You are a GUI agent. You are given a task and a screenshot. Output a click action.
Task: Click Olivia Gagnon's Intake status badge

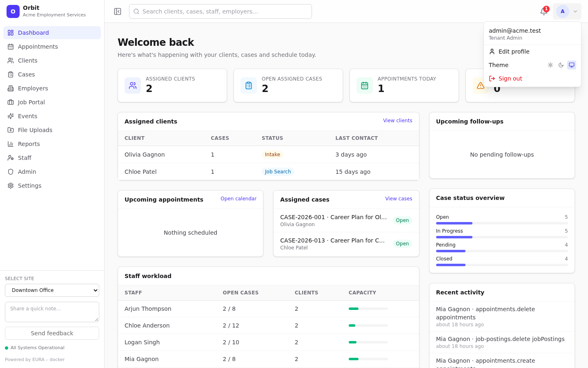(272, 155)
